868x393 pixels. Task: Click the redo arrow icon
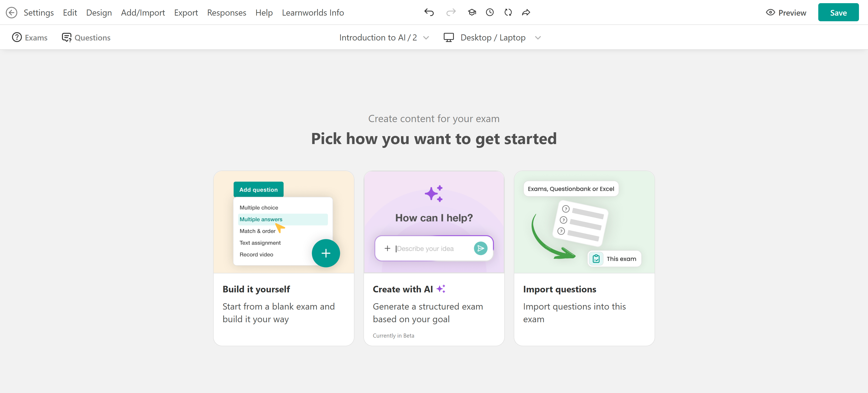(x=451, y=12)
